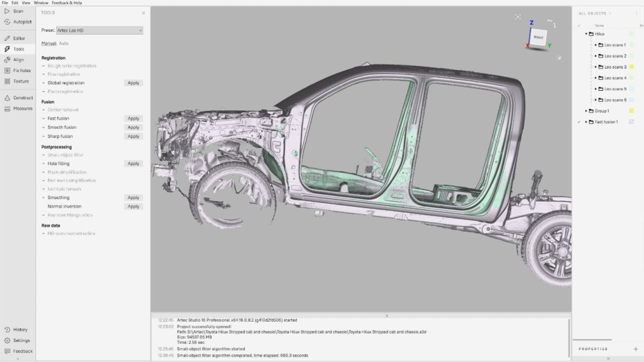The width and height of the screenshot is (644, 362).
Task: Apply Sharp fusion
Action: (133, 137)
